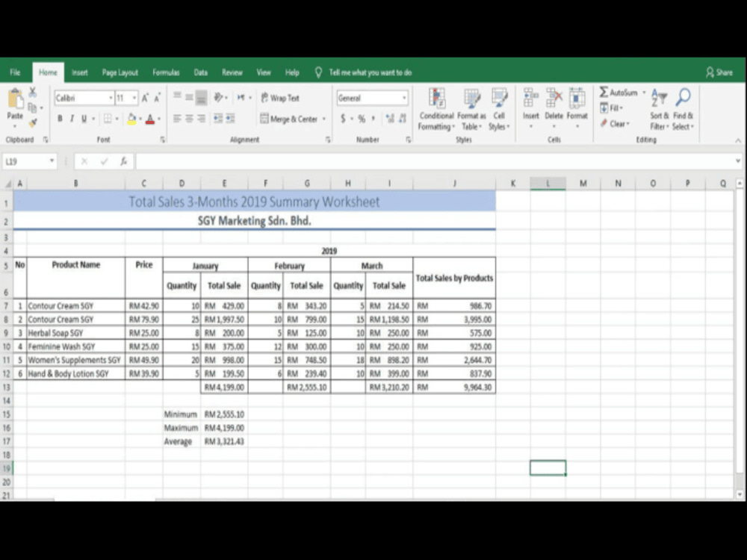Switch to the Review tab
The image size is (747, 560).
232,72
